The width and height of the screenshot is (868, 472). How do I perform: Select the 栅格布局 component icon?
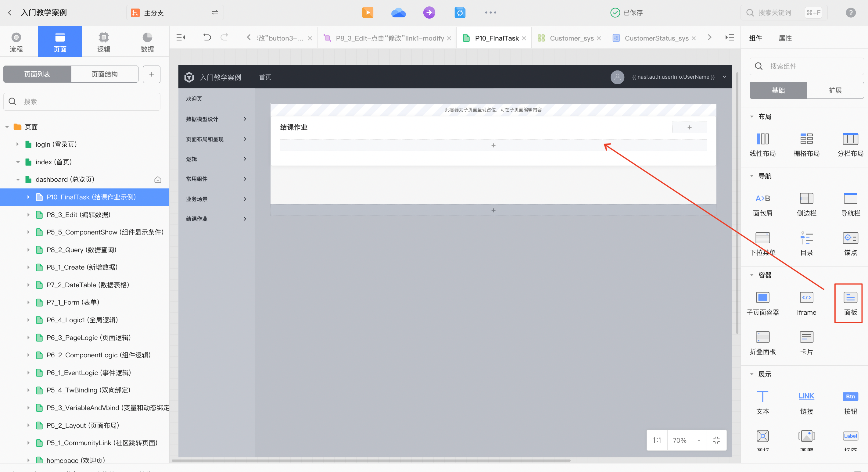806,139
